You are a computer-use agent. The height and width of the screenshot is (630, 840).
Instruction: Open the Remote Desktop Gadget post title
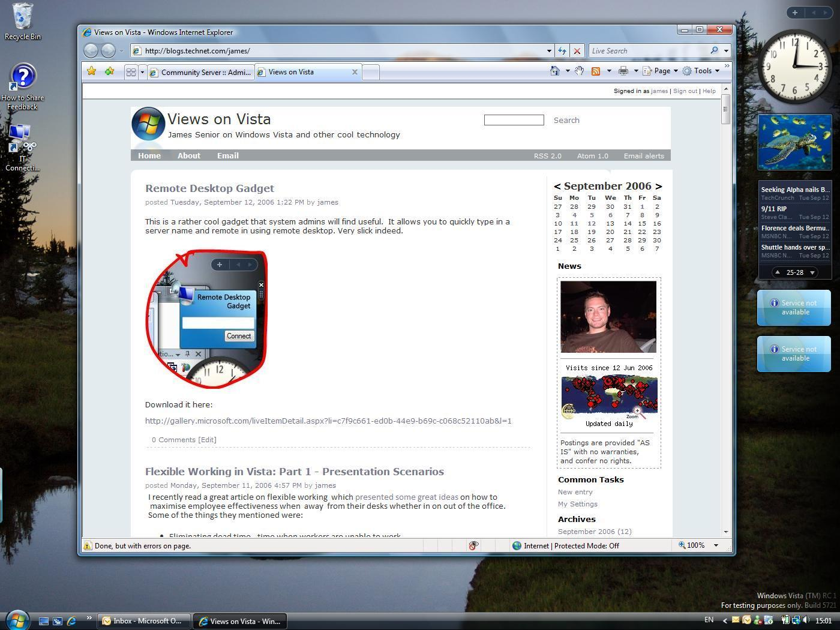click(209, 188)
